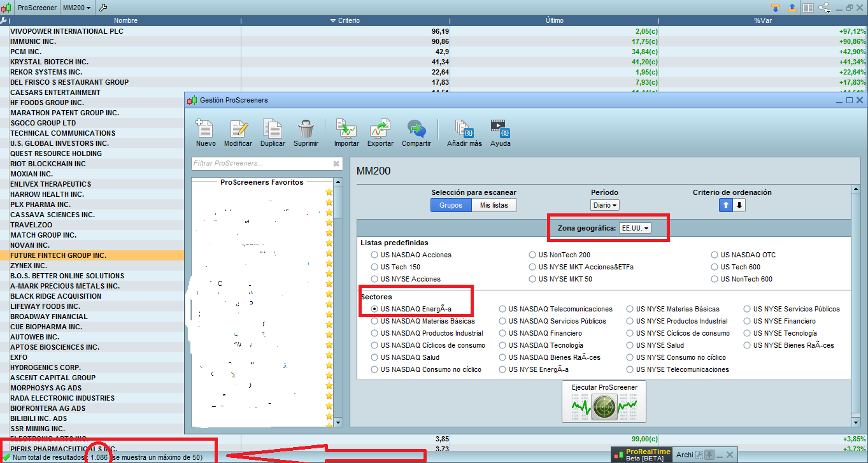Select the VIVOPOWER INTERNATIONAL PLC row
The height and width of the screenshot is (463, 868).
[434, 31]
